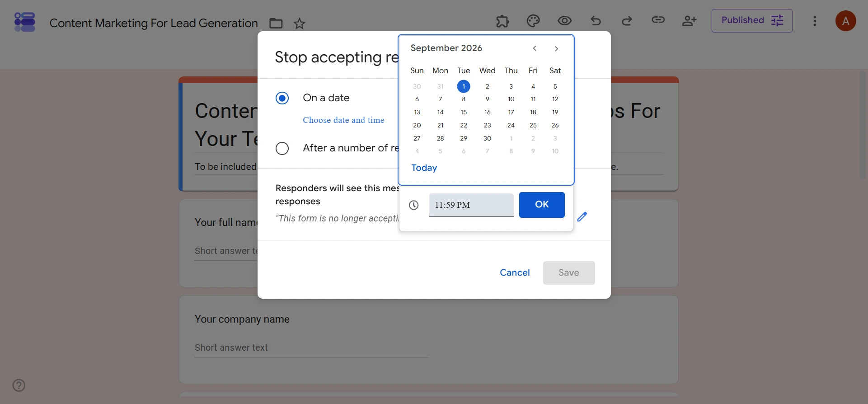This screenshot has width=868, height=404.
Task: Copy responder link with the link icon
Action: 658,20
